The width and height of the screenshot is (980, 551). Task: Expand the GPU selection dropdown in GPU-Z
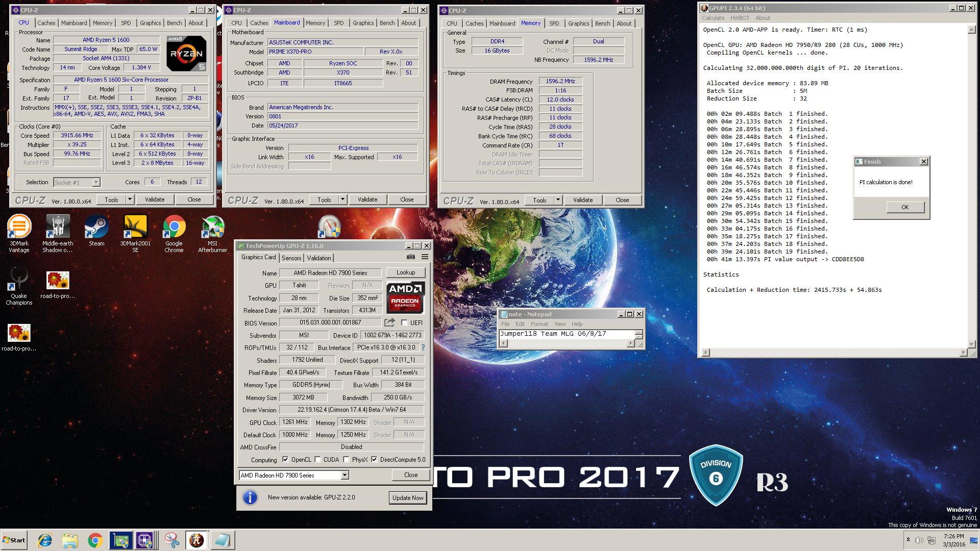tap(345, 475)
